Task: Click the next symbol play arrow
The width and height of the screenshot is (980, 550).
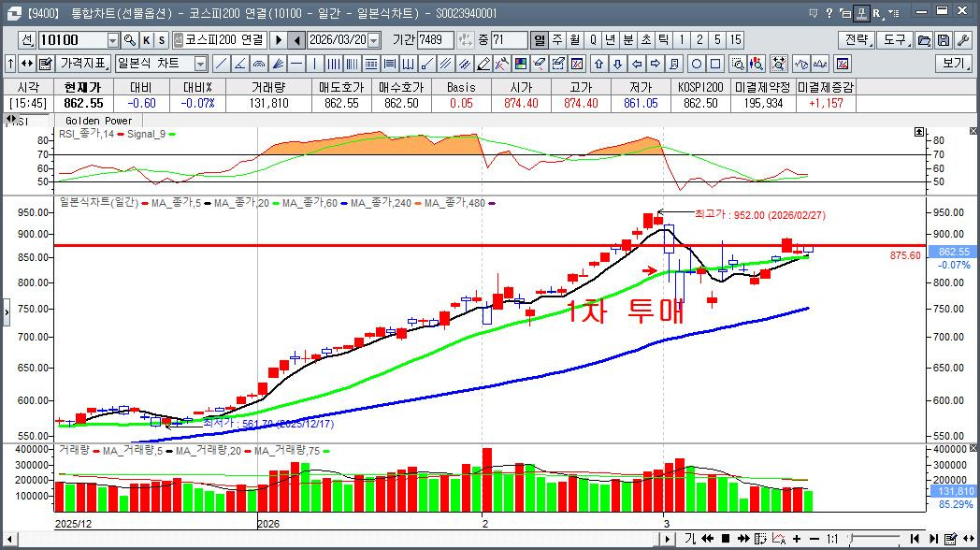Action: (x=279, y=40)
